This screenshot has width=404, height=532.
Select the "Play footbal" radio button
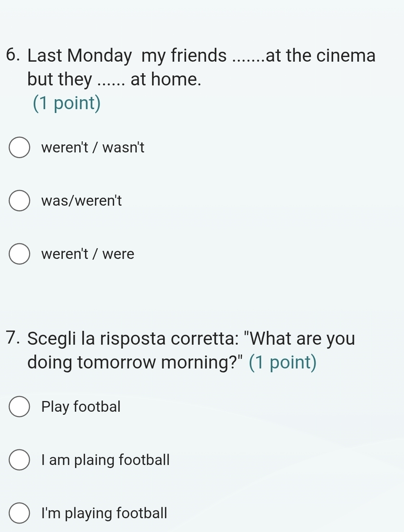(x=19, y=407)
